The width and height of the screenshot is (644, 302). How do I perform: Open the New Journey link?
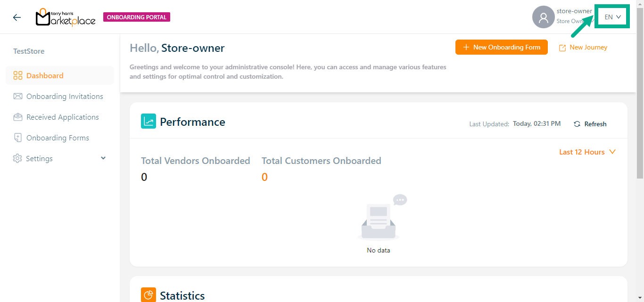pyautogui.click(x=583, y=48)
